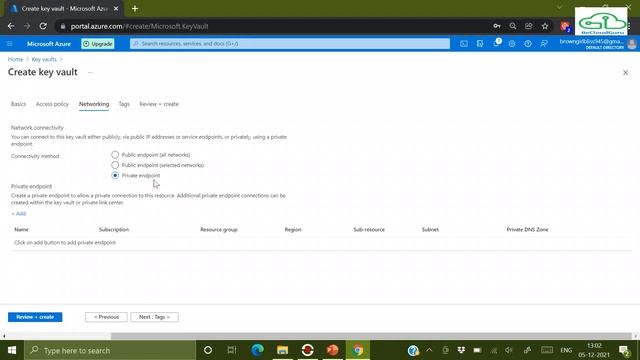Screen dimensions: 640x360
Task: Open a new browser tab
Action: (x=135, y=9)
